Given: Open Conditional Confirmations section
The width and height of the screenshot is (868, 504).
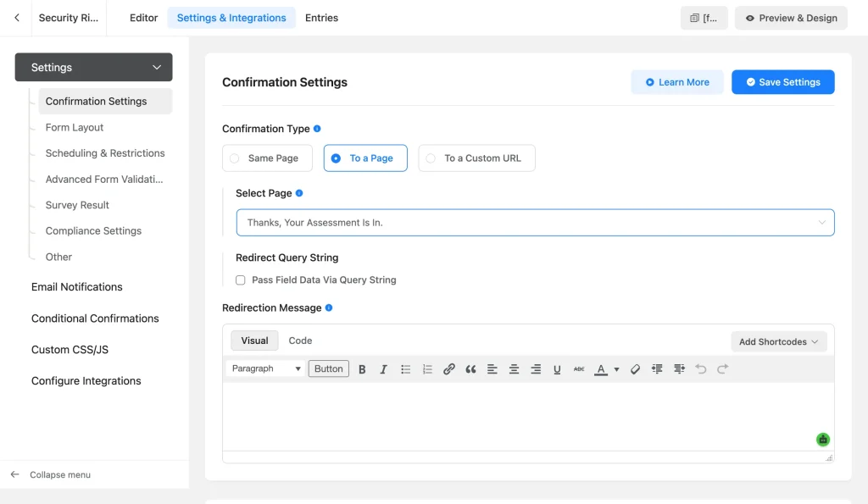Looking at the screenshot, I should (x=95, y=318).
